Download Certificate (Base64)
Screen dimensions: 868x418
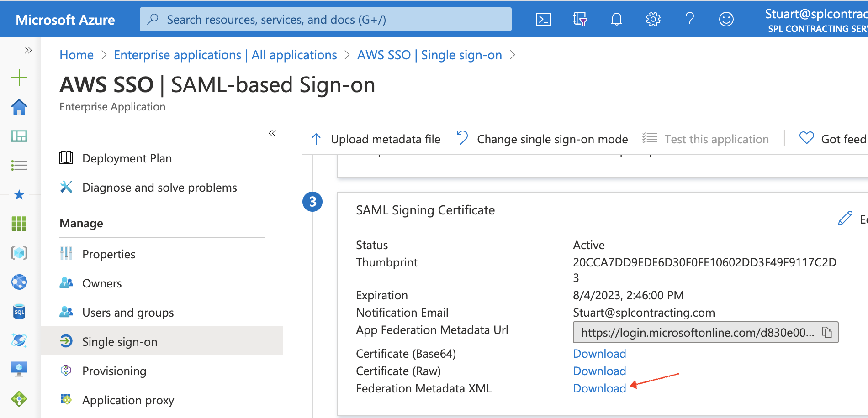click(599, 354)
